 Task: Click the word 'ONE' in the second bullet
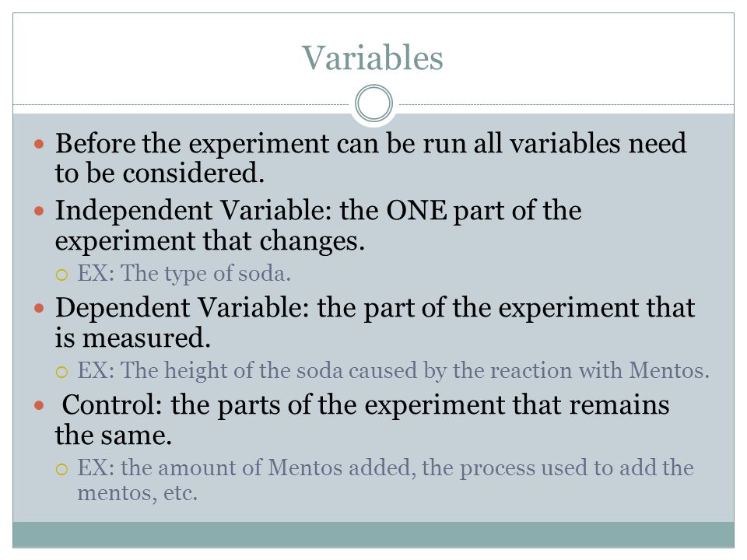pos(416,210)
